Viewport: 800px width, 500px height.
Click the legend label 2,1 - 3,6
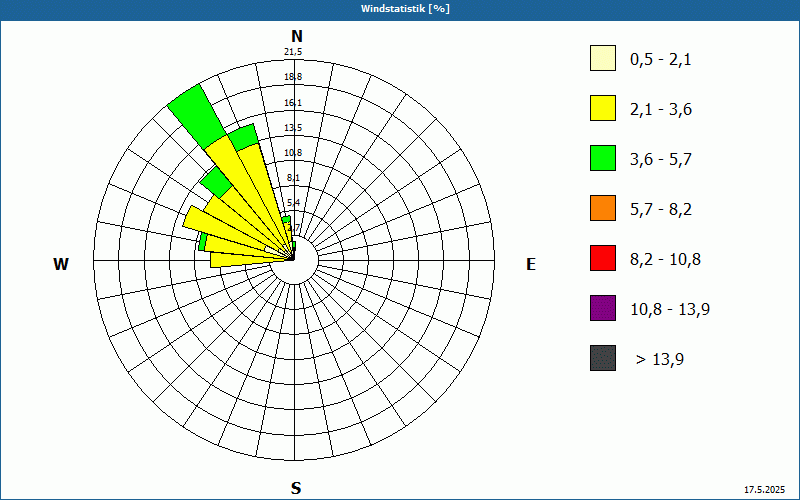point(661,110)
